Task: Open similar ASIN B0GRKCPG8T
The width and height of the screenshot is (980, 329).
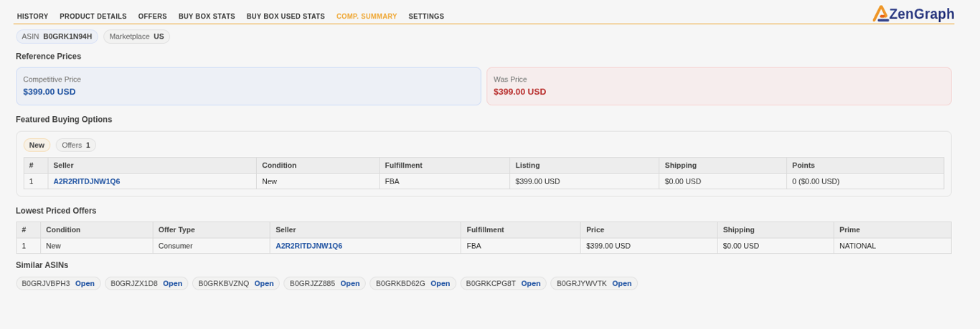Action: (x=531, y=283)
